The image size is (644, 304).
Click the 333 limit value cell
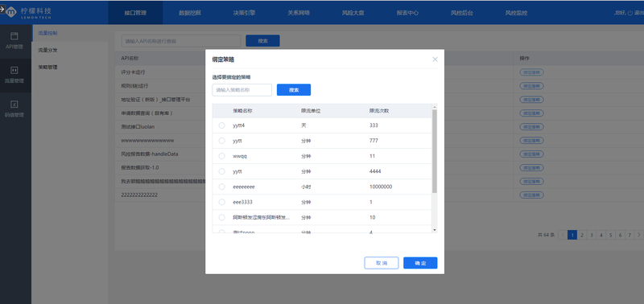pyautogui.click(x=374, y=125)
